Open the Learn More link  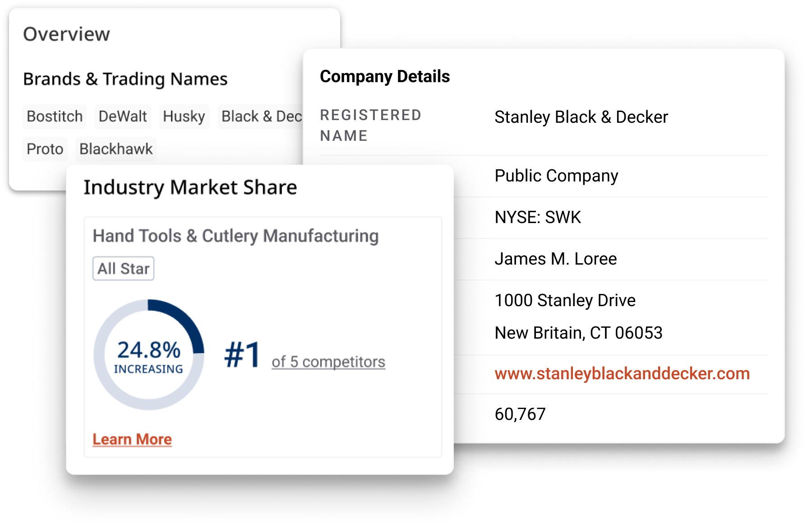click(132, 439)
